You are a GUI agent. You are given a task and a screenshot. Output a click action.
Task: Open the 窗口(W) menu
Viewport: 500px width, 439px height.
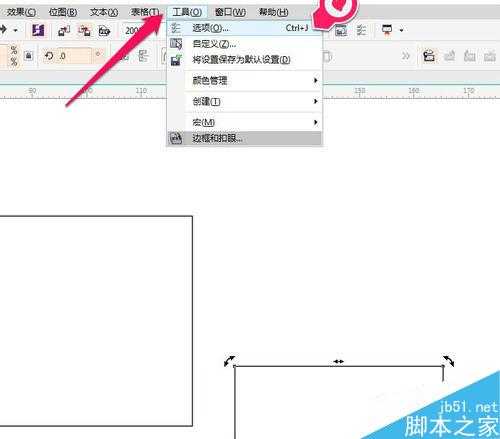point(230,12)
